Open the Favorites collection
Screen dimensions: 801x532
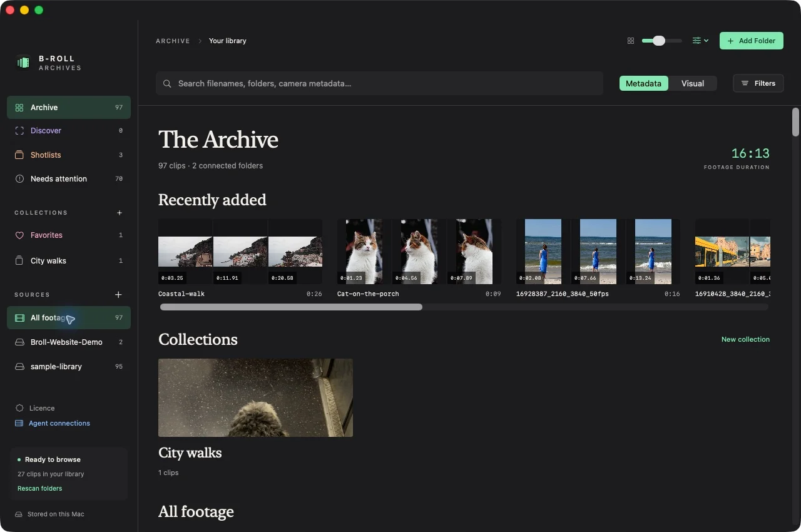click(69, 235)
